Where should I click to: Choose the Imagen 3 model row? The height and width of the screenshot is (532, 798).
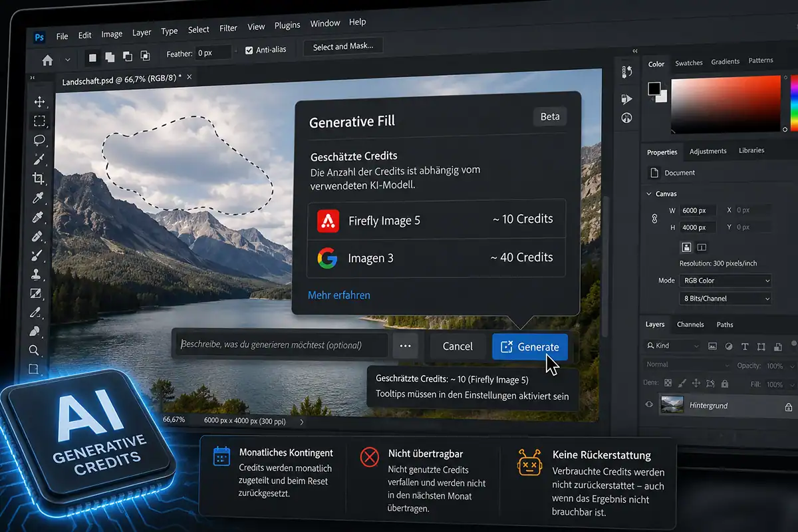[x=436, y=257]
